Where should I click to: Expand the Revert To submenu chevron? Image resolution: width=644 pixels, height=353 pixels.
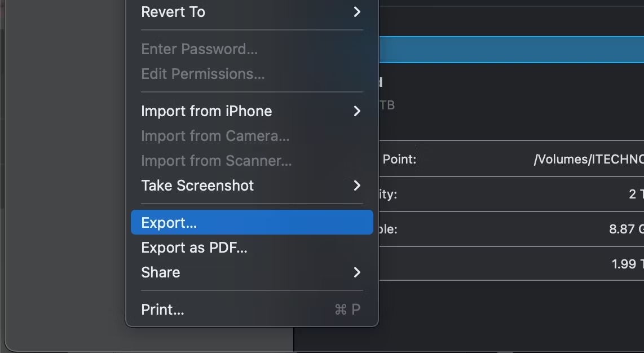click(357, 12)
